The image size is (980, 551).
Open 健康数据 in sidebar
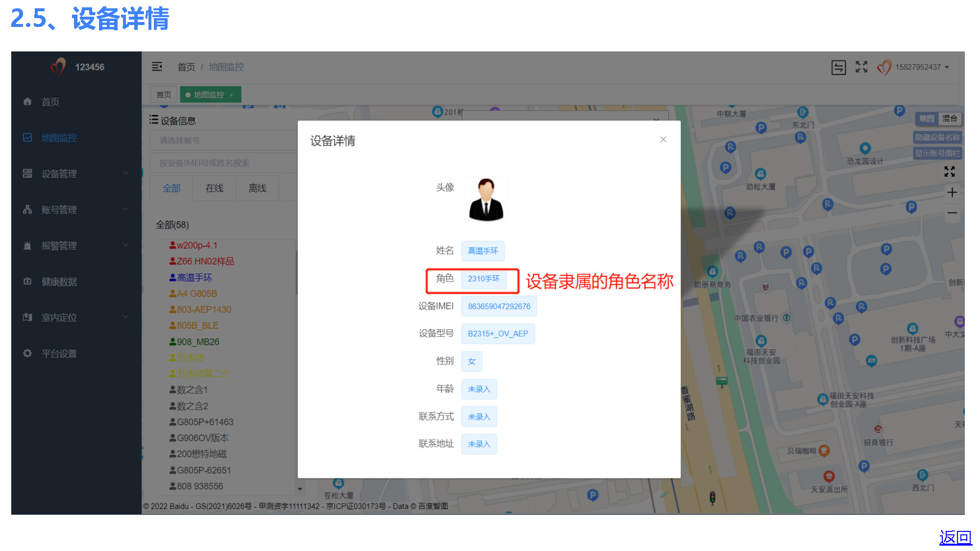(59, 282)
